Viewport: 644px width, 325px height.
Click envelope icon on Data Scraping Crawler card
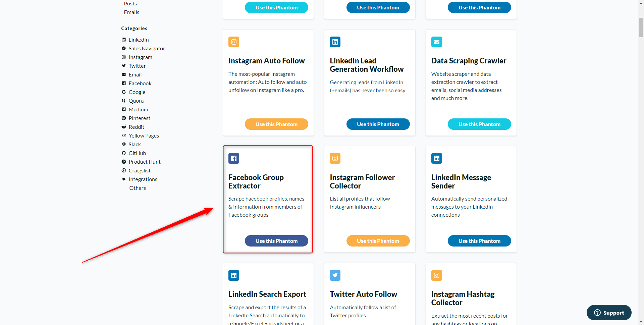point(437,42)
